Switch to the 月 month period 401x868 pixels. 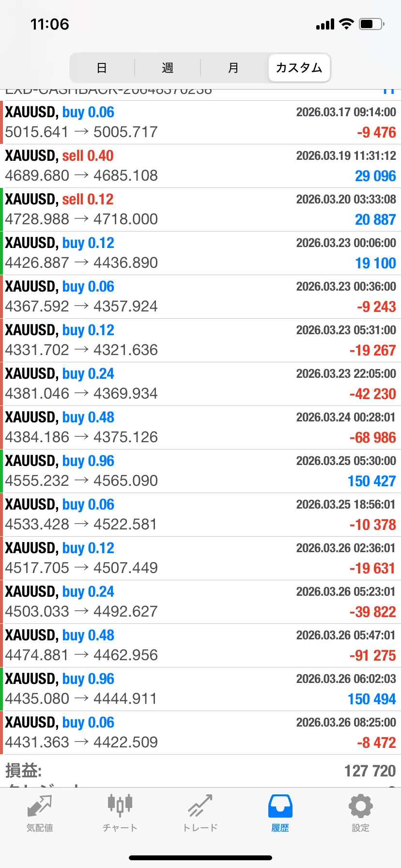(233, 68)
